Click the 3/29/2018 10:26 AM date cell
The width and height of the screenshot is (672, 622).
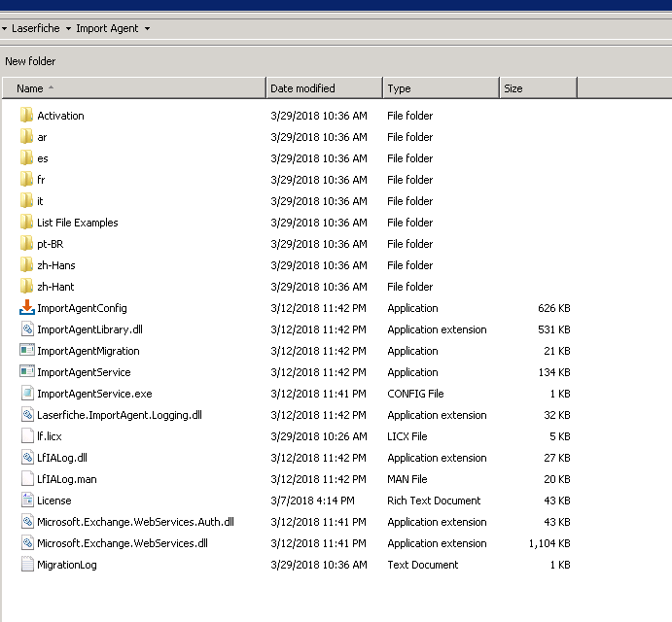point(319,436)
